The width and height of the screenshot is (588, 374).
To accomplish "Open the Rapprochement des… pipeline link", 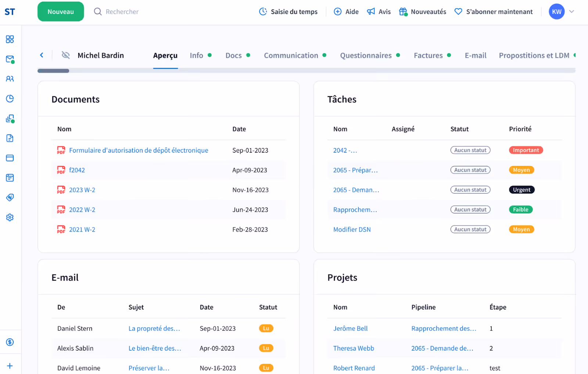I will pos(444,328).
